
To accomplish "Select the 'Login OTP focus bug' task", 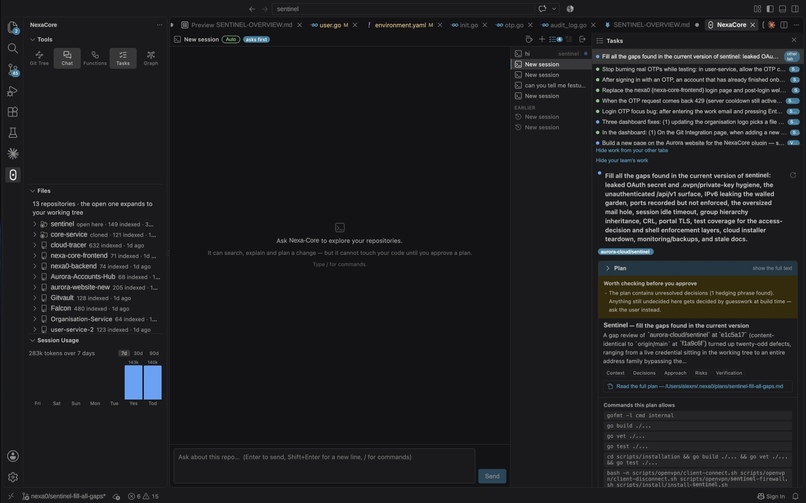I will point(697,111).
